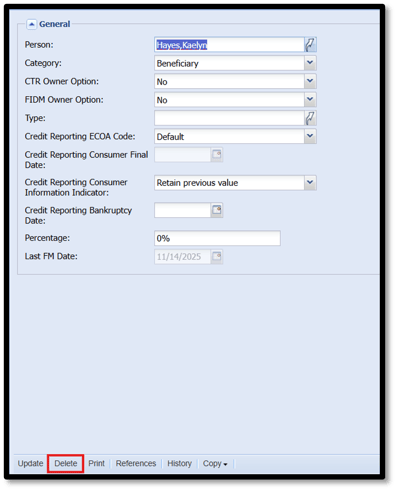Collapse the General section
The height and width of the screenshot is (491, 397).
pos(32,24)
